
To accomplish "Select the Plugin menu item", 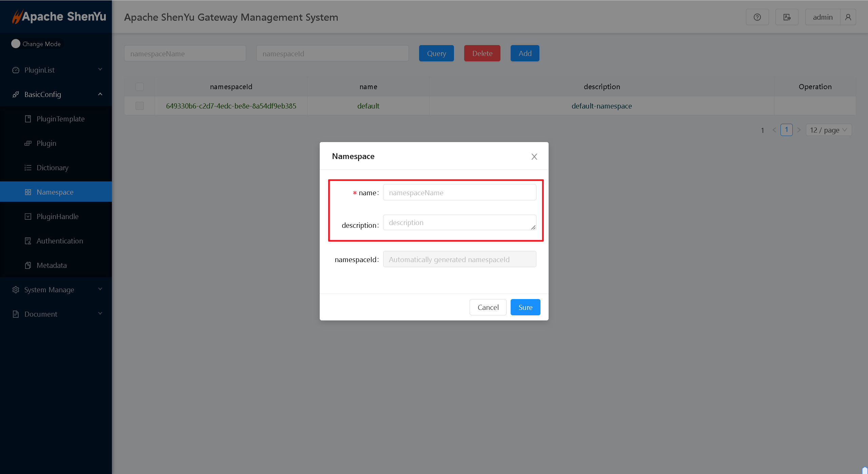I will click(x=46, y=143).
